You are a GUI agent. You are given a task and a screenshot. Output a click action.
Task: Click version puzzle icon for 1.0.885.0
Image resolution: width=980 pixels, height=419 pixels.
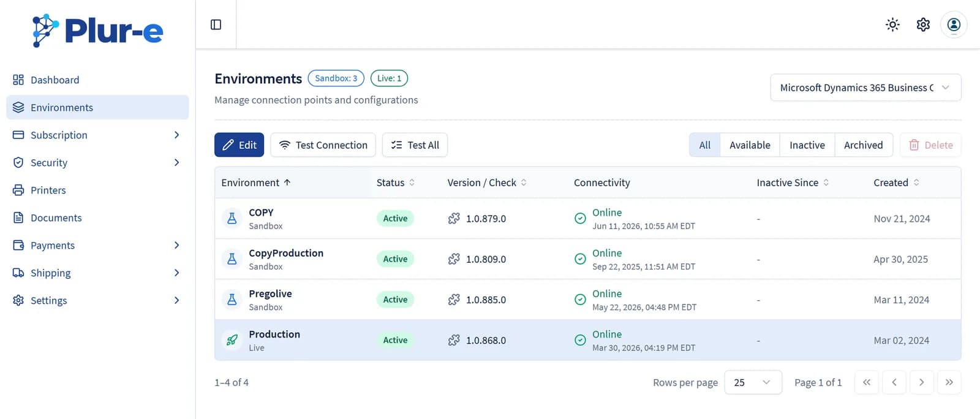[x=454, y=300]
